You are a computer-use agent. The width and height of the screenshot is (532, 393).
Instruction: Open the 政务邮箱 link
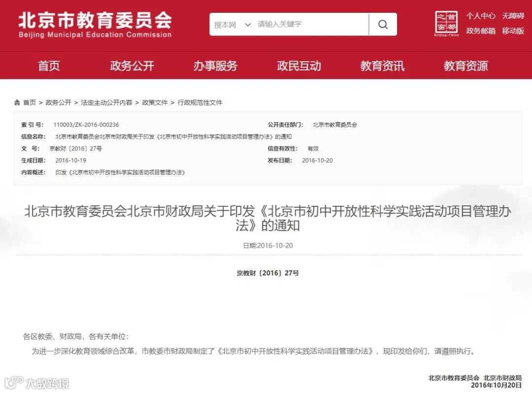click(x=480, y=31)
